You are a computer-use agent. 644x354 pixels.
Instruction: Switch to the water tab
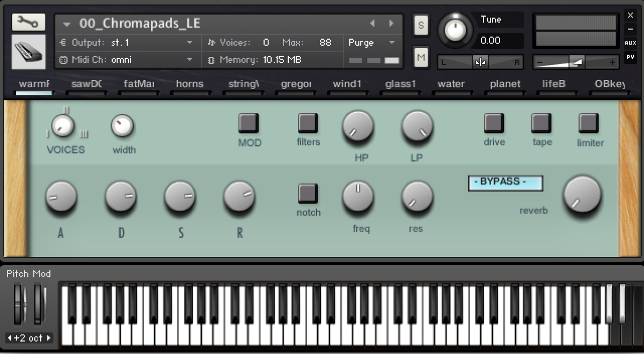[451, 84]
